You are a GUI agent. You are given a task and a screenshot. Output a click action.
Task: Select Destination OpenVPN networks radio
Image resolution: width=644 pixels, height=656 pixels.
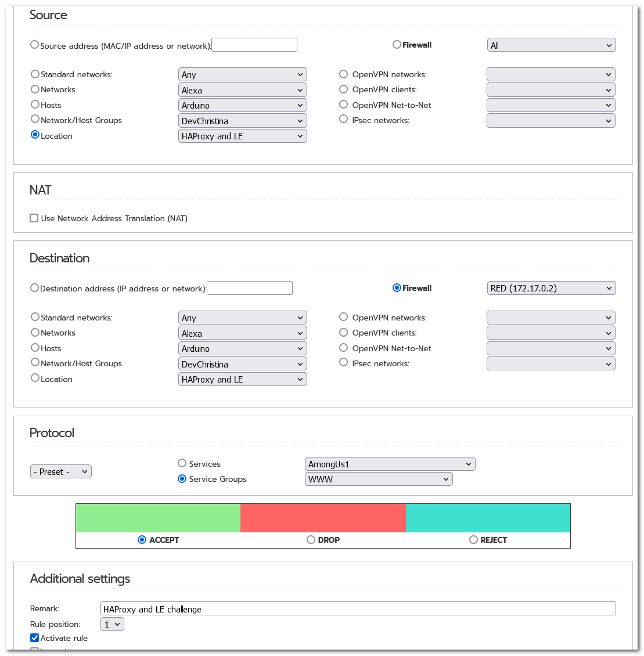click(344, 318)
